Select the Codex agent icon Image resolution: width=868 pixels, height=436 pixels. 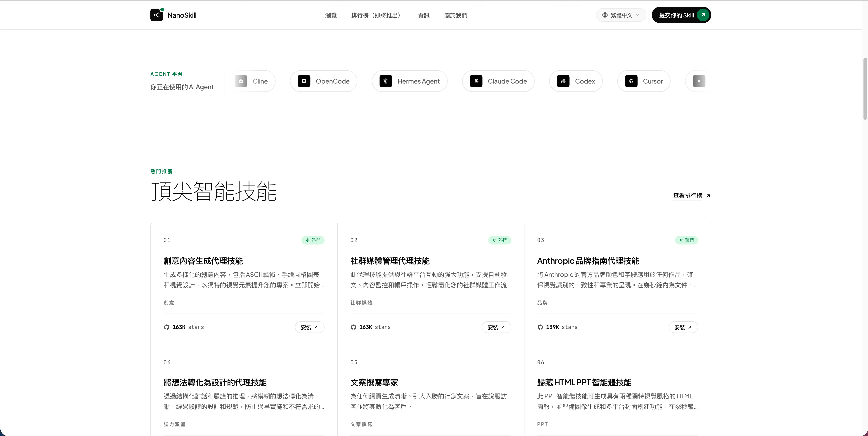click(563, 81)
